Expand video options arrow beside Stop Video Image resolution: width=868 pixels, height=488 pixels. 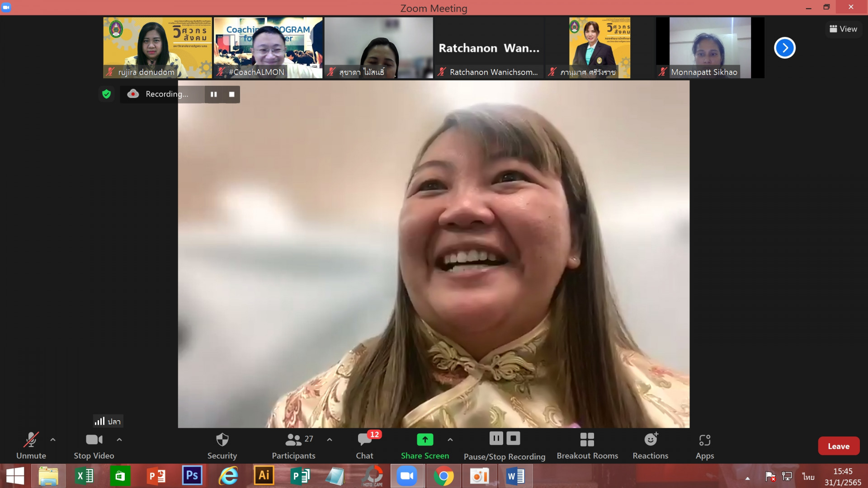(119, 439)
